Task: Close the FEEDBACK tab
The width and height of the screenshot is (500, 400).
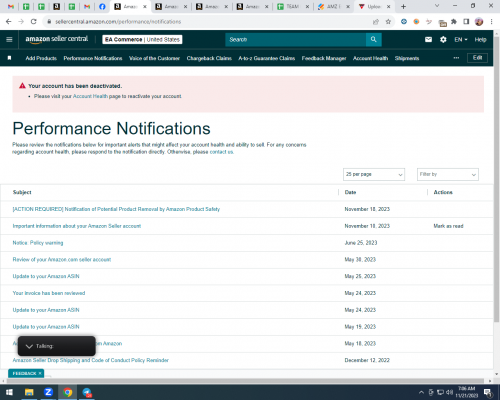Action: pyautogui.click(x=40, y=373)
